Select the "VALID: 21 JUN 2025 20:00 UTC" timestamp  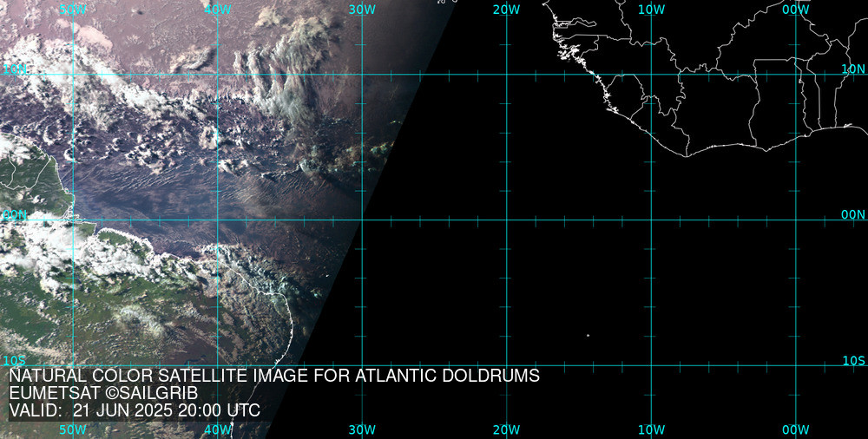(135, 410)
